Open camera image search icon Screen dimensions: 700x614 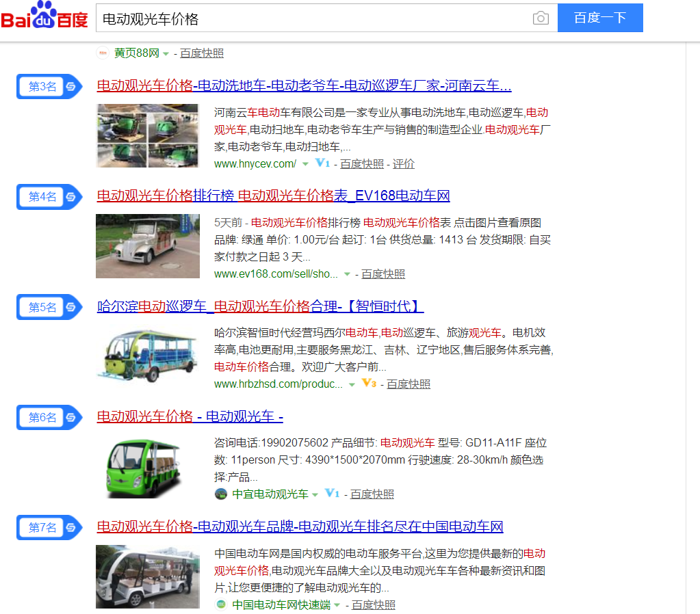pos(541,18)
